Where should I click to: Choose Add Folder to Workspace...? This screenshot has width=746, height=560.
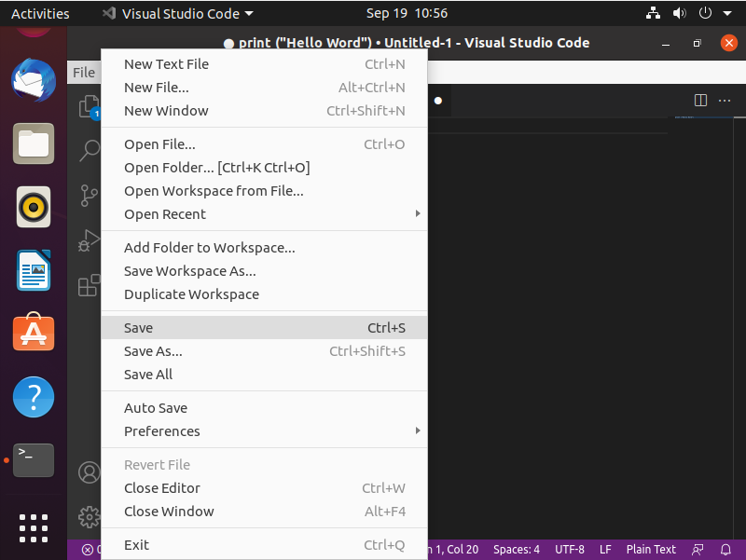(x=264, y=248)
